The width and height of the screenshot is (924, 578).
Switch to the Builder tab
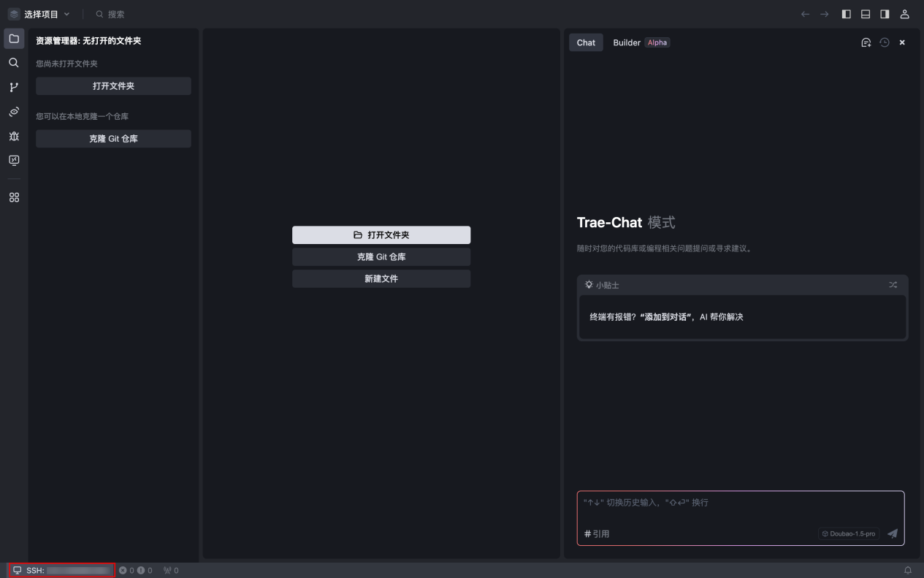(x=626, y=42)
